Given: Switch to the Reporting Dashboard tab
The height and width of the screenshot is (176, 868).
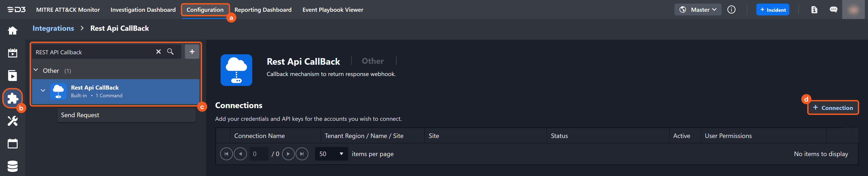Looking at the screenshot, I should [263, 10].
